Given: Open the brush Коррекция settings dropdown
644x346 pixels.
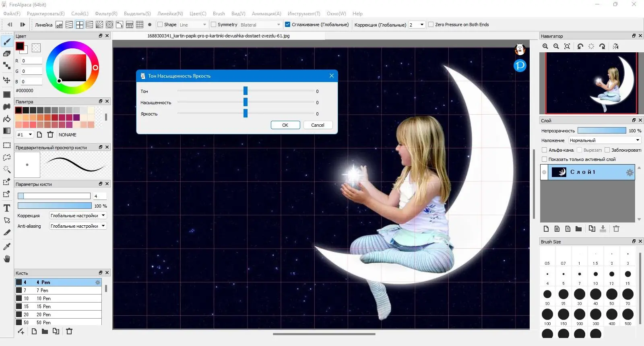Looking at the screenshot, I should [78, 216].
